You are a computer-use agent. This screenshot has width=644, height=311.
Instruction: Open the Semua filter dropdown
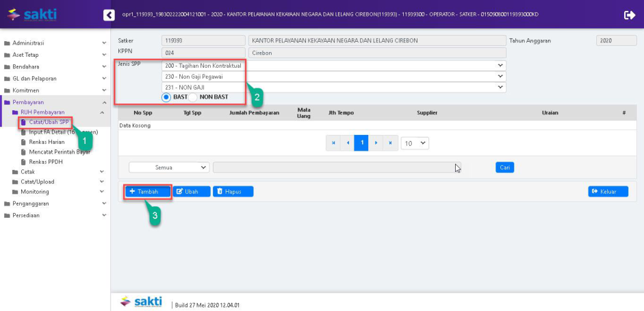pyautogui.click(x=169, y=167)
